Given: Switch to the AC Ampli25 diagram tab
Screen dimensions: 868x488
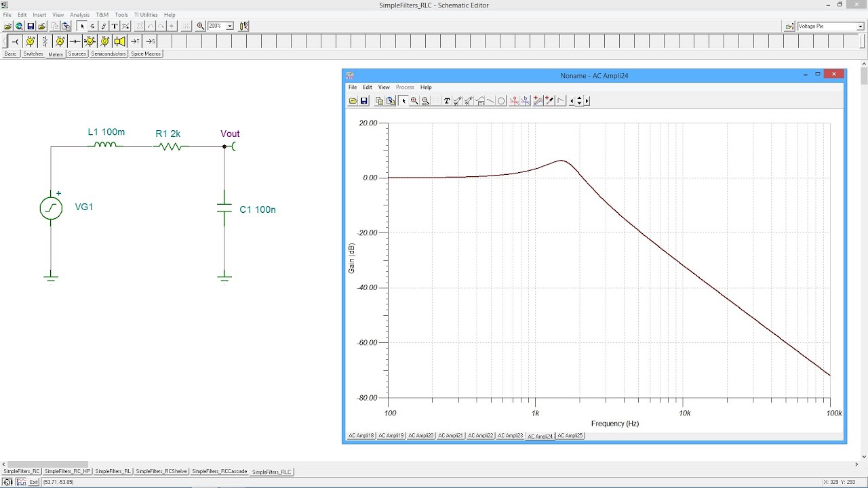Looking at the screenshot, I should click(570, 436).
